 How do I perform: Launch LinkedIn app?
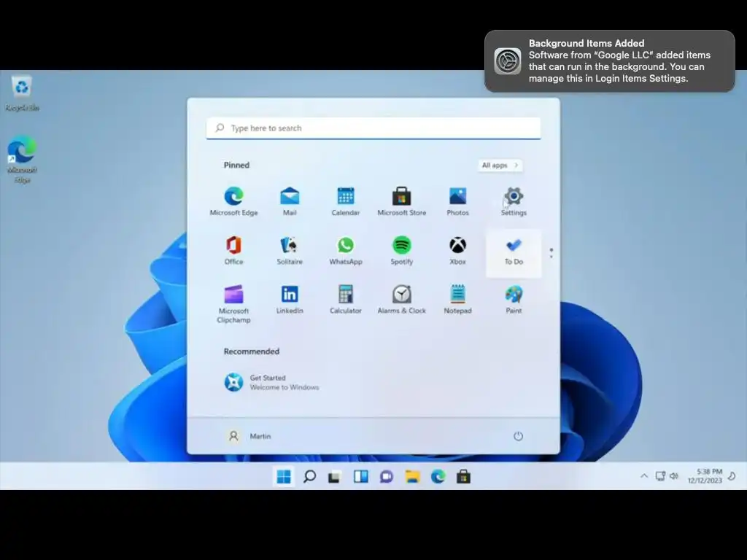pyautogui.click(x=290, y=299)
